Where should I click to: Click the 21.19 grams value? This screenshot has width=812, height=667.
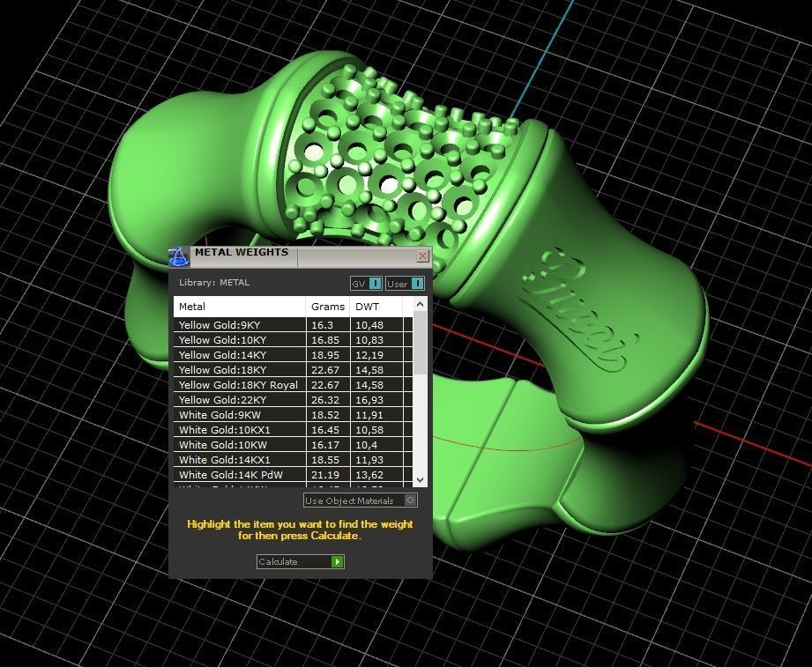tap(325, 475)
